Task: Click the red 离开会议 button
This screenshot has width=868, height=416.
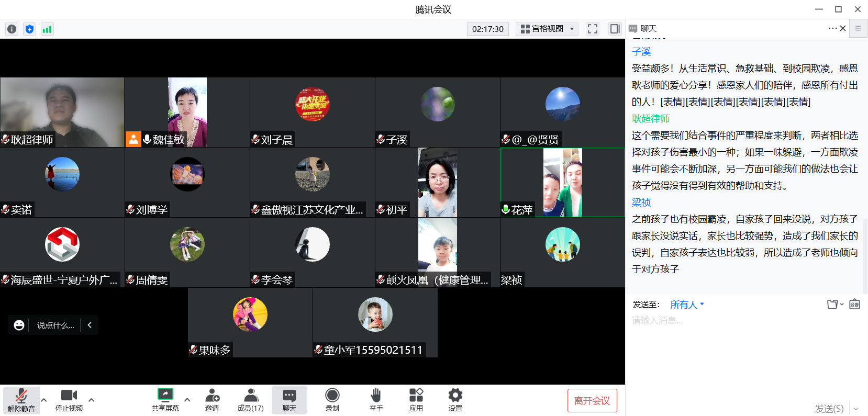Action: [592, 401]
